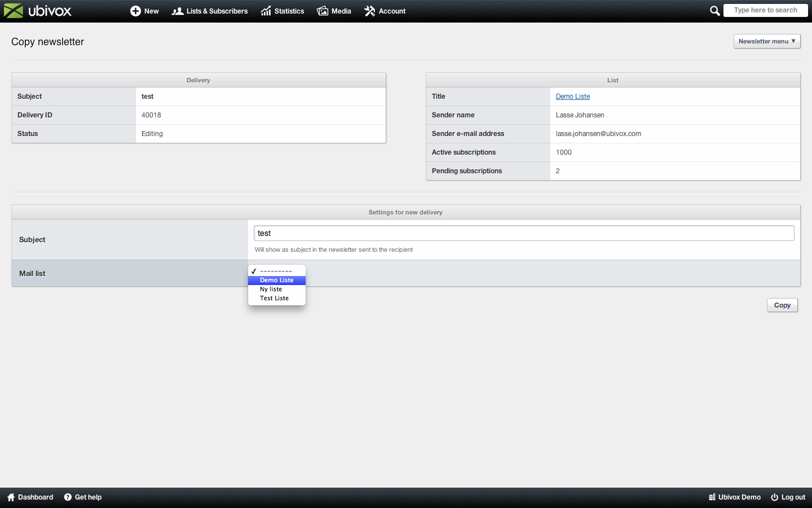Screen dimensions: 812x508
Task: Click the Account tools icon
Action: click(370, 11)
